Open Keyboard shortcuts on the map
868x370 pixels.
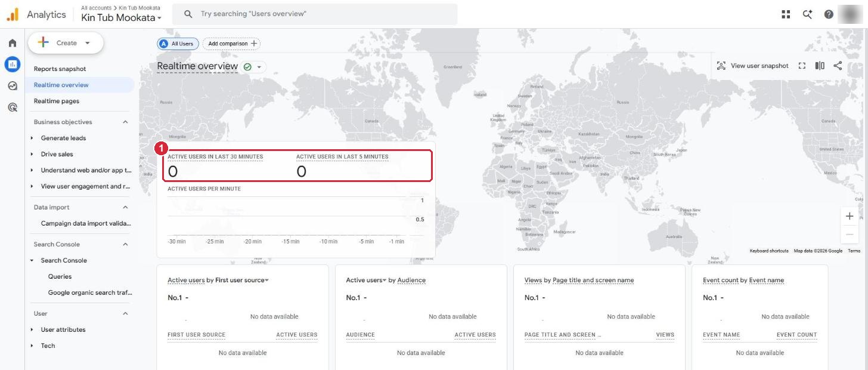[x=768, y=251]
